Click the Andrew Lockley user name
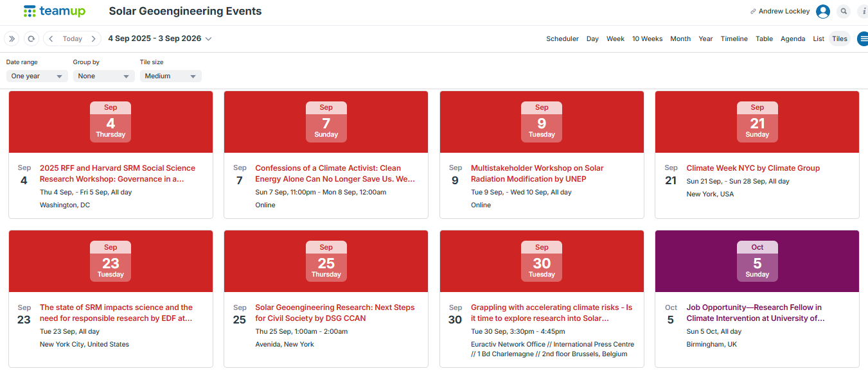868x371 pixels. [x=784, y=12]
